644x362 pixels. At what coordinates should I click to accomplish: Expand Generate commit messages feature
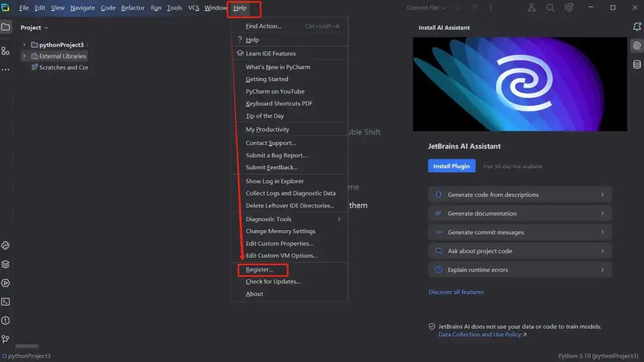coord(520,232)
